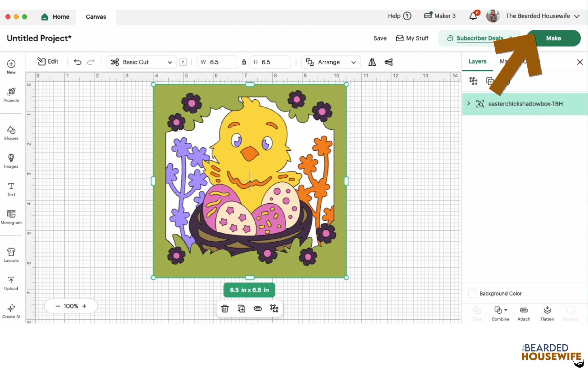
Task: Click Save in the header
Action: coord(380,38)
